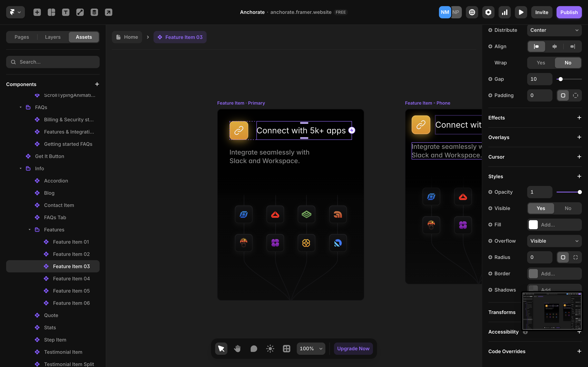
Task: Switch to the Pages tab
Action: pos(22,37)
